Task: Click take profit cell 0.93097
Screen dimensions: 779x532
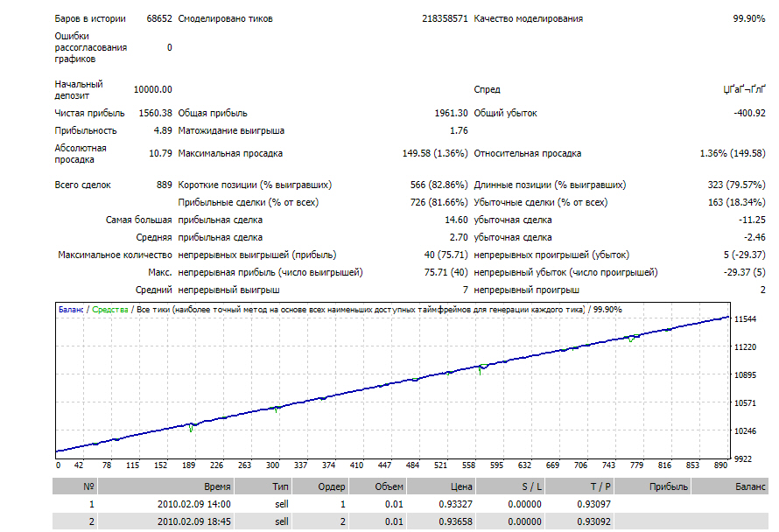Action: 593,504
